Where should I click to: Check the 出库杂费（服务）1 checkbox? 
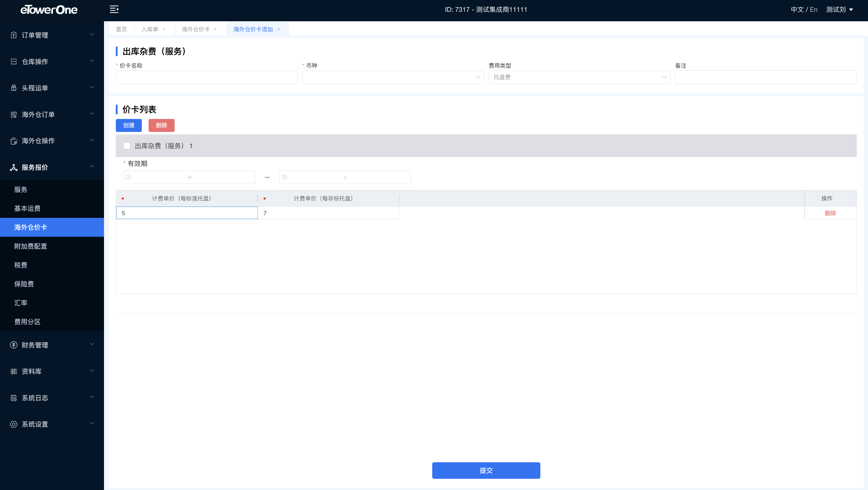click(x=127, y=146)
